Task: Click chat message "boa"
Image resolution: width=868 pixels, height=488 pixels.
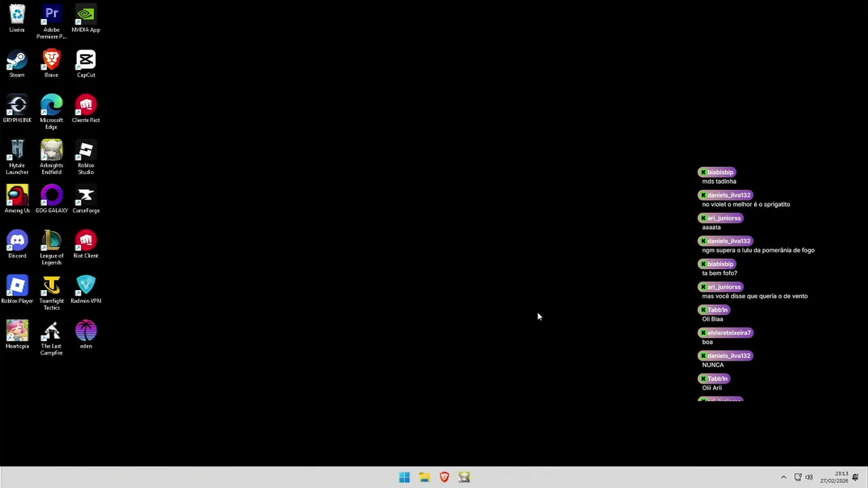Action: (x=707, y=342)
